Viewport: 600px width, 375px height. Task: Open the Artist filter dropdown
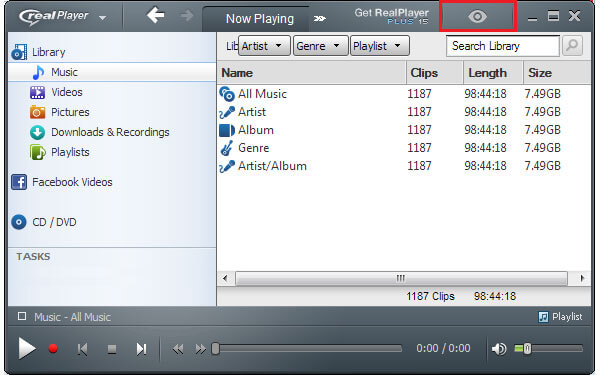[264, 46]
